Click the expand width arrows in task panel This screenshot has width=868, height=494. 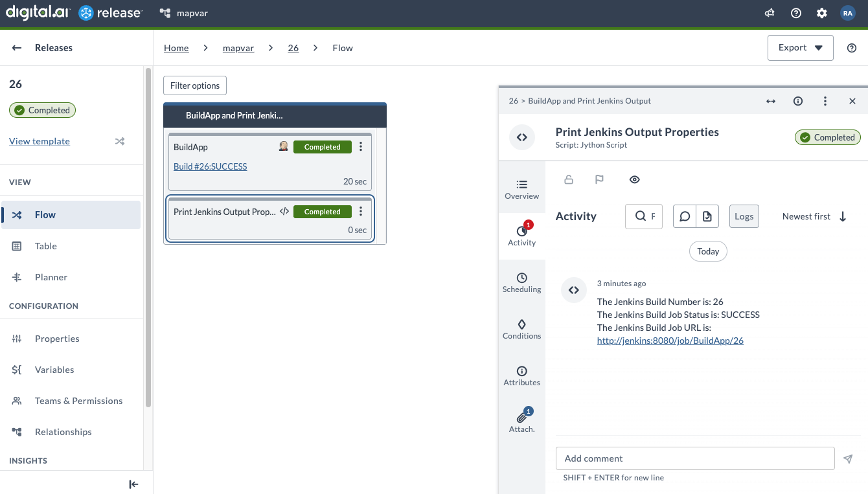(771, 101)
